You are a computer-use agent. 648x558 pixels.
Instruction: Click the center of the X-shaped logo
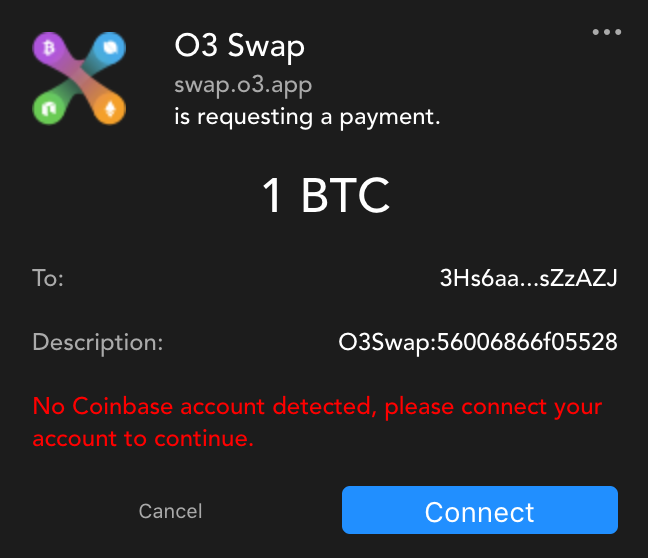[x=79, y=78]
